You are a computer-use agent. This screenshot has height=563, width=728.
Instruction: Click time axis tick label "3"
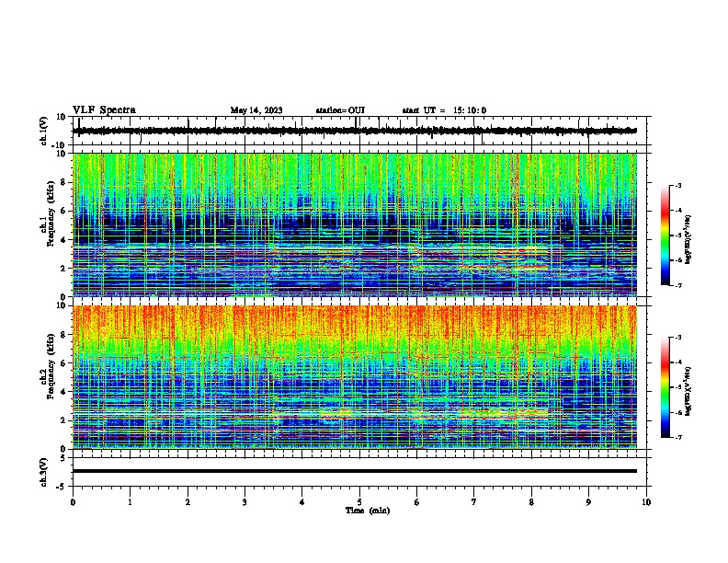(x=245, y=502)
